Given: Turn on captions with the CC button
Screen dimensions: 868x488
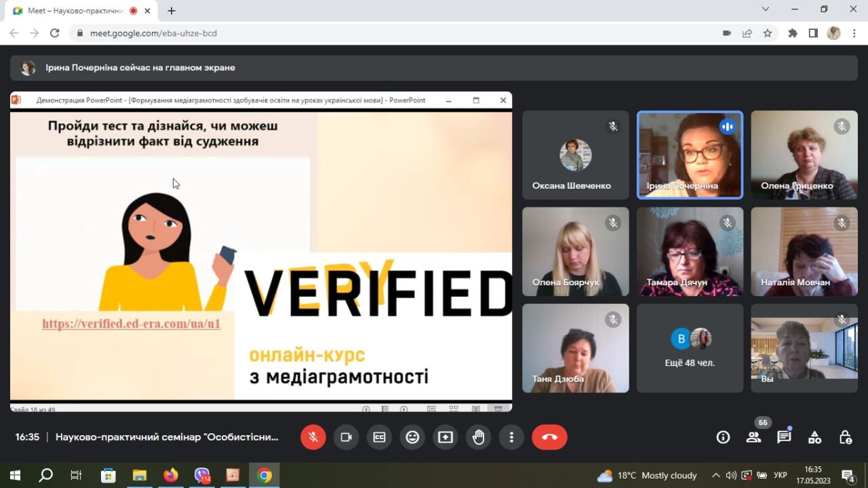Looking at the screenshot, I should pyautogui.click(x=379, y=437).
